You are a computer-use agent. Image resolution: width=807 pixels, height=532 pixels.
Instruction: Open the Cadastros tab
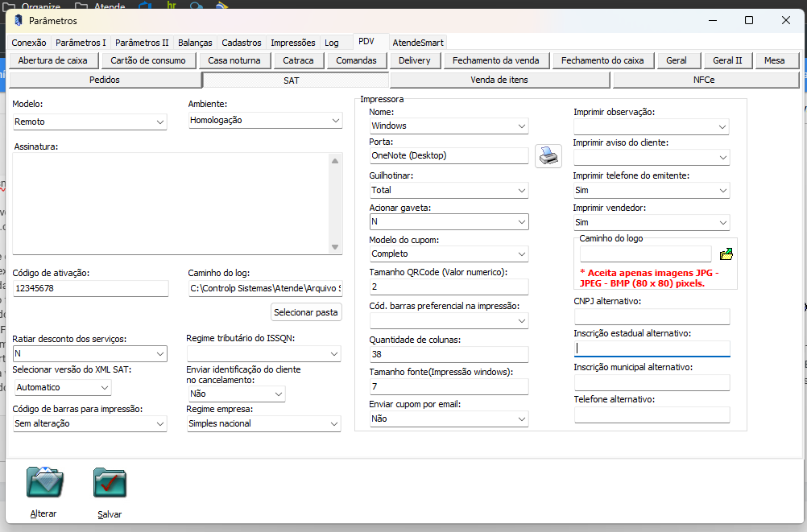point(242,43)
